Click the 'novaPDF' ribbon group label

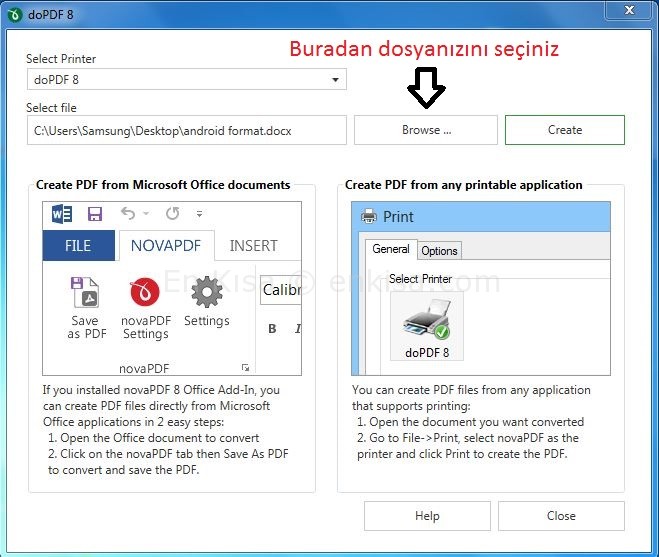pyautogui.click(x=144, y=369)
